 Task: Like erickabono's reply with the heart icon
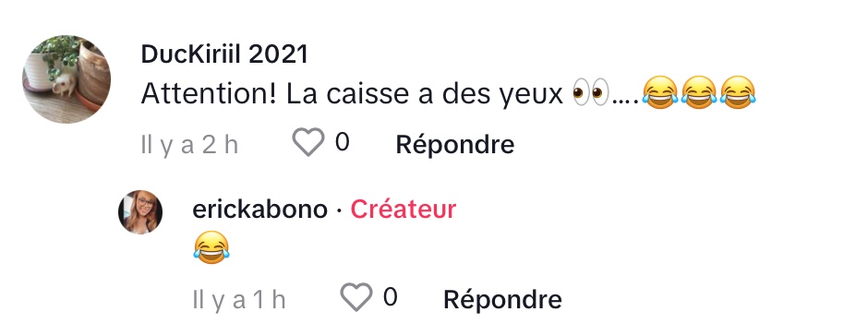pos(356,297)
